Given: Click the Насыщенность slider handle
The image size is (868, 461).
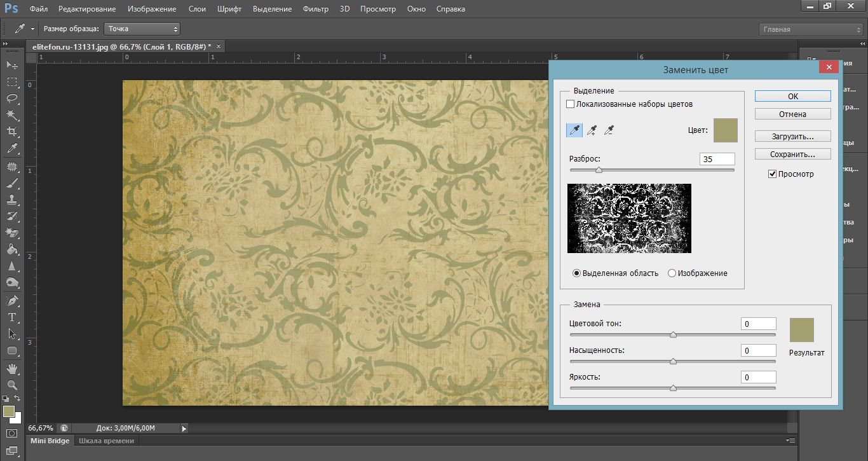Looking at the screenshot, I should [x=673, y=361].
